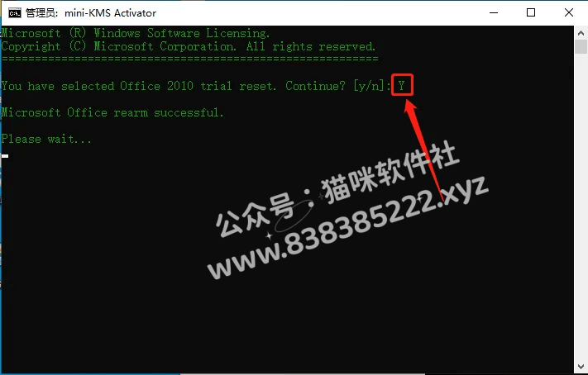Click the 'Please wait...' text
588x375 pixels.
(x=46, y=139)
